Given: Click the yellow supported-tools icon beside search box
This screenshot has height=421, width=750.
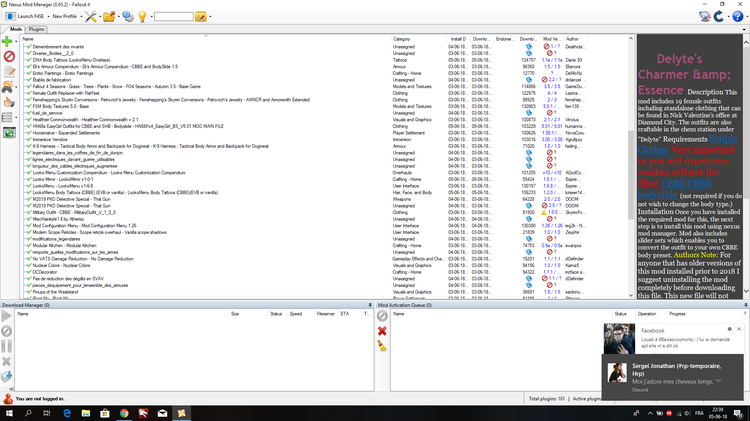Looking at the screenshot, I should [x=201, y=17].
